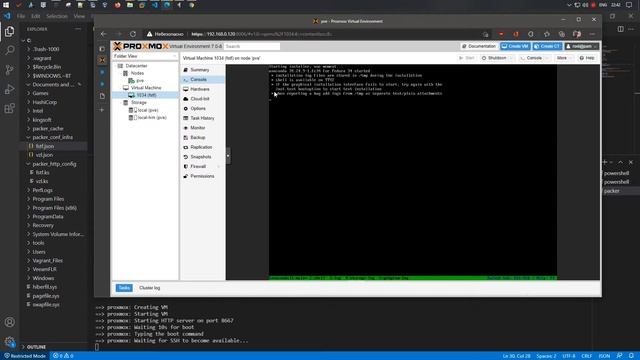The height and width of the screenshot is (360, 640).
Task: Click the Proxmox logo
Action: (141, 46)
